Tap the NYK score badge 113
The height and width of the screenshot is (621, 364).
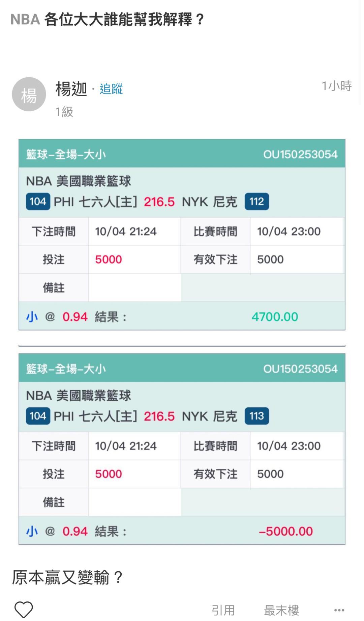[x=256, y=416]
